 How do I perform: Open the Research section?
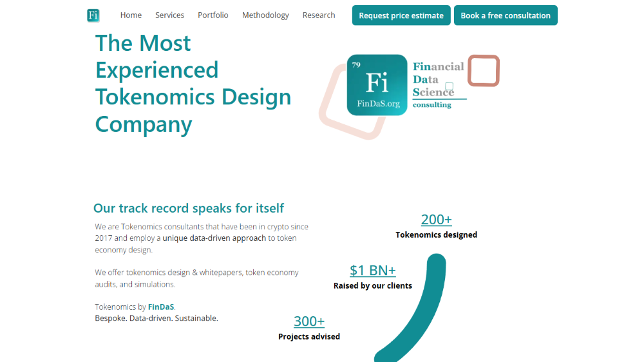(319, 15)
